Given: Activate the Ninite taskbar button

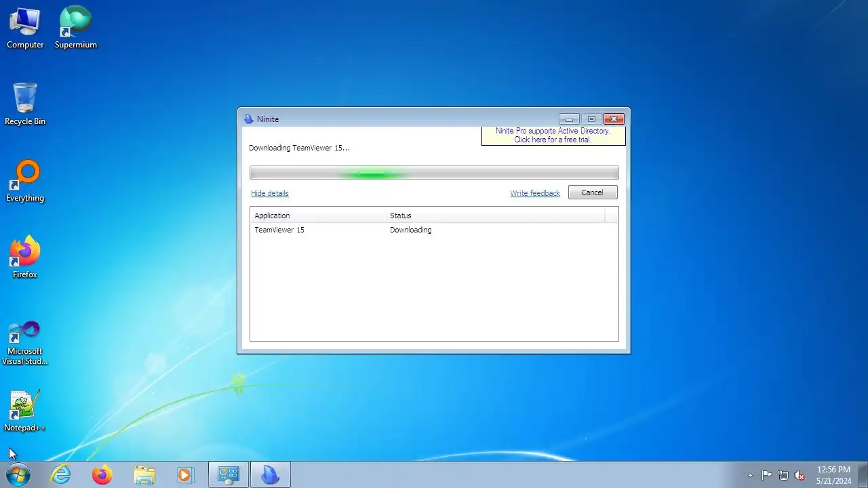Looking at the screenshot, I should tap(271, 474).
